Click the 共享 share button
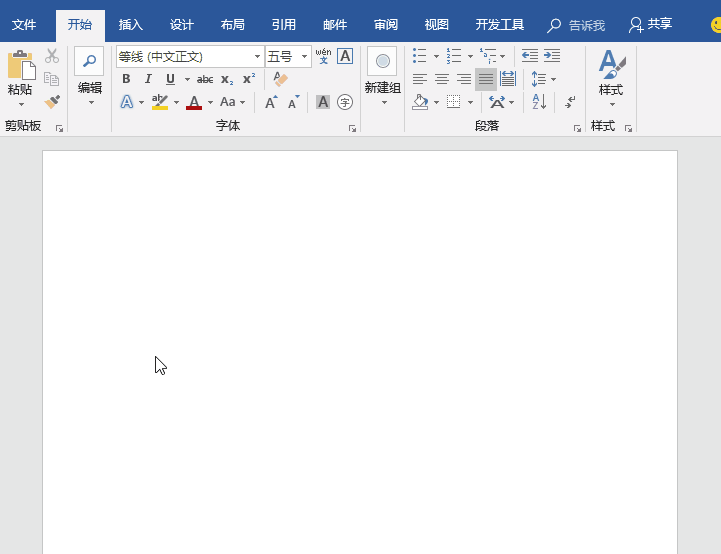The width and height of the screenshot is (721, 554). click(650, 25)
